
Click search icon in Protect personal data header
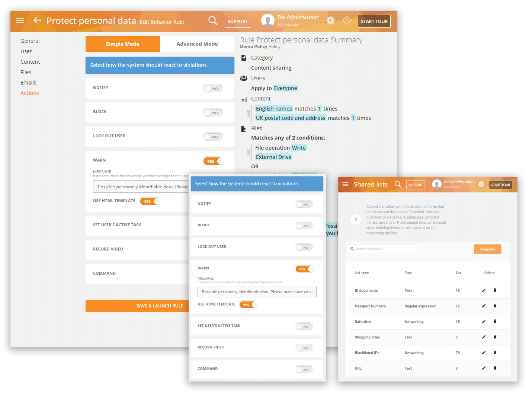click(213, 20)
